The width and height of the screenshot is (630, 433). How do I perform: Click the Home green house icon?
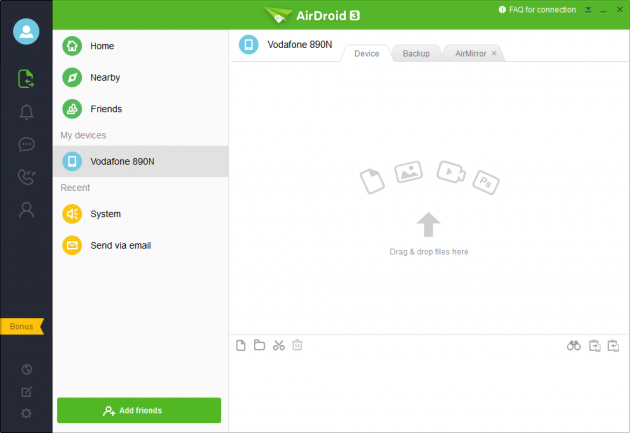[x=72, y=46]
